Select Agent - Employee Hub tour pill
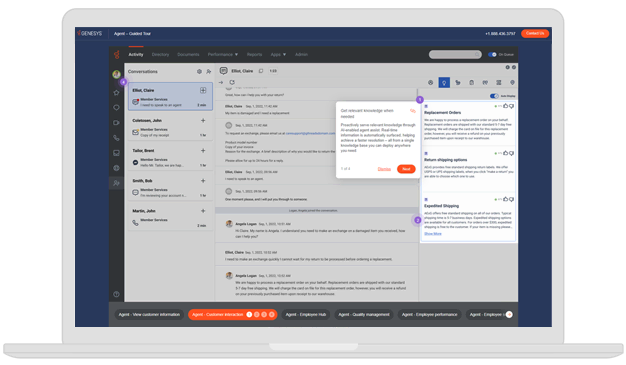Screen dimensions: 626x365 tap(306, 315)
